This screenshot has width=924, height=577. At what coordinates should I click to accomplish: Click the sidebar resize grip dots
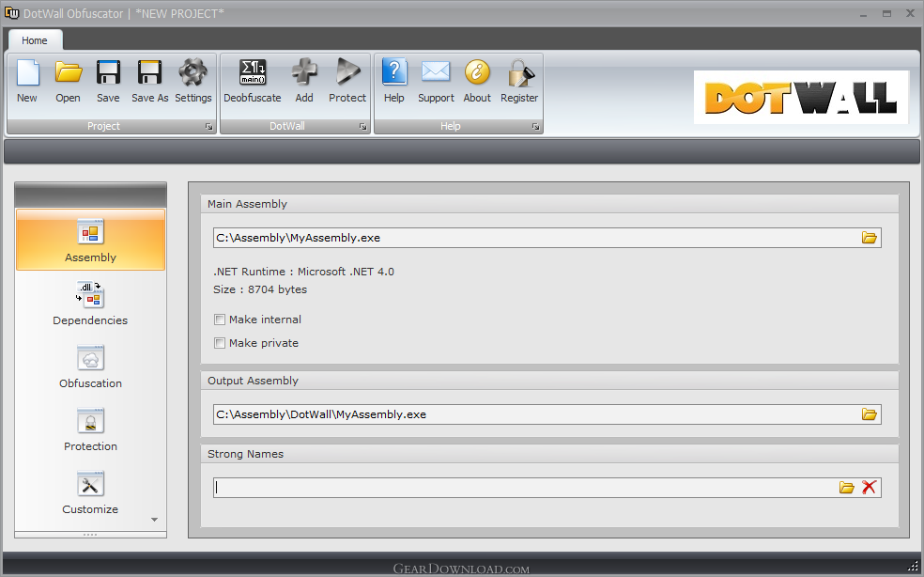click(90, 535)
